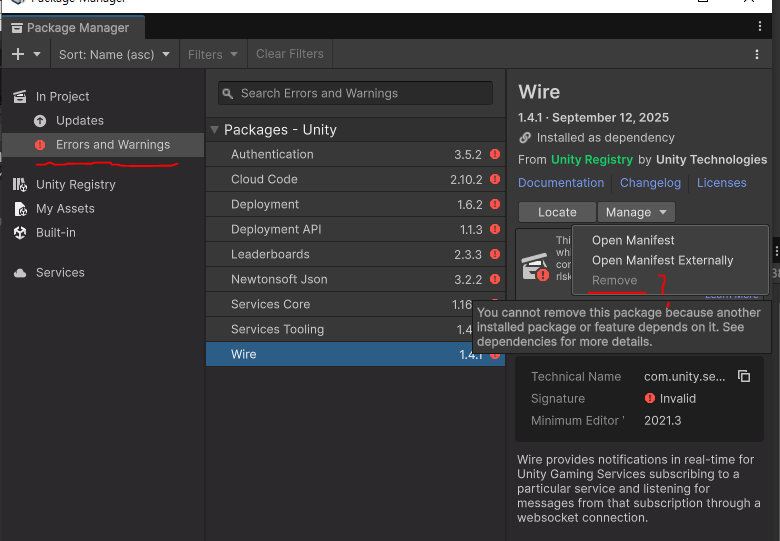
Task: Click the Unity Registry icon
Action: (x=20, y=184)
